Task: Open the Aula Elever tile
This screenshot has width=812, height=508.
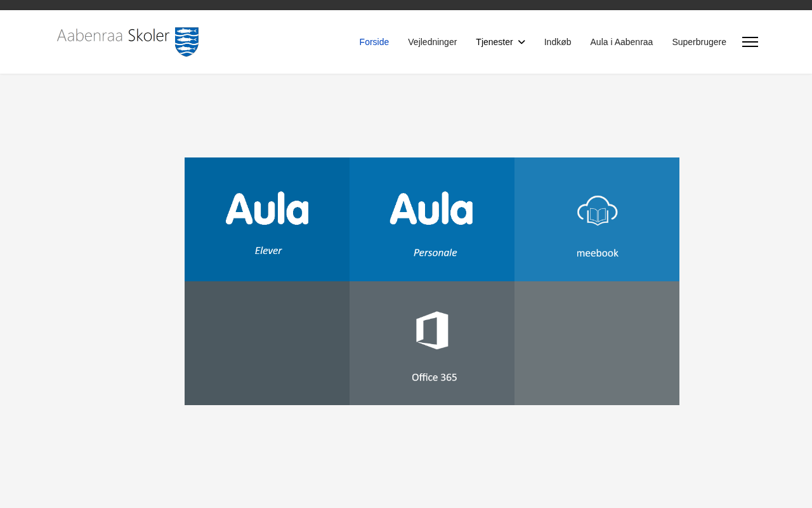Action: [267, 219]
